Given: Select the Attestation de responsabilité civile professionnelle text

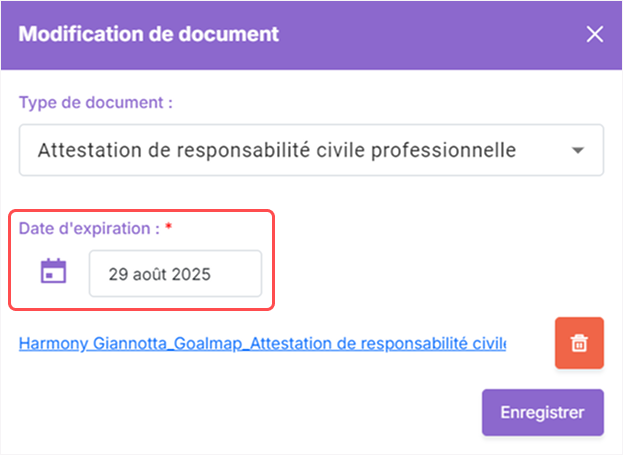Looking at the screenshot, I should tap(277, 151).
